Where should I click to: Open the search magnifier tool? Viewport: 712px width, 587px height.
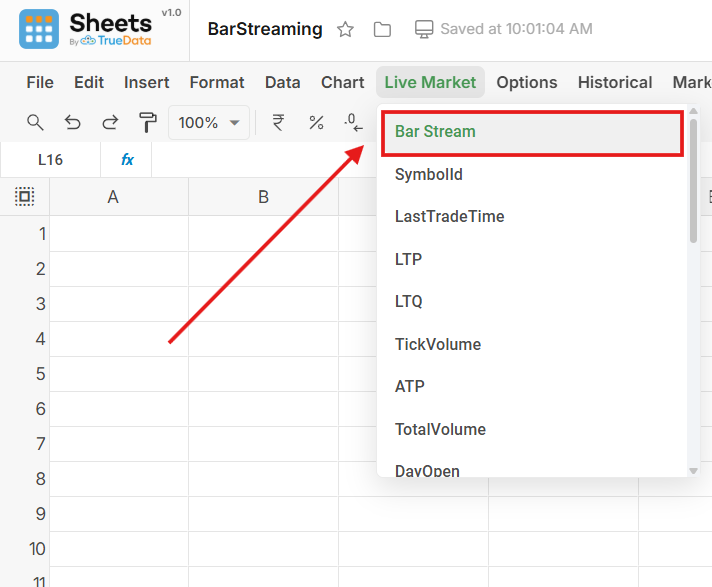click(35, 123)
